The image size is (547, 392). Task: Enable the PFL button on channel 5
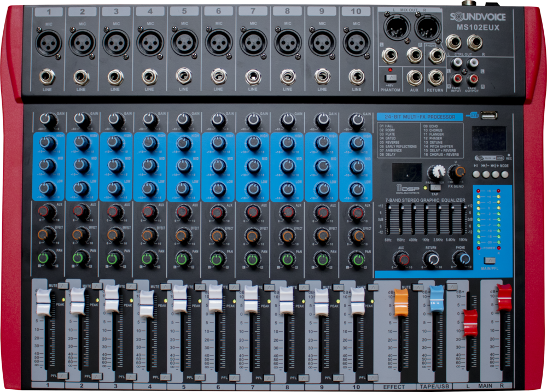[200, 377]
